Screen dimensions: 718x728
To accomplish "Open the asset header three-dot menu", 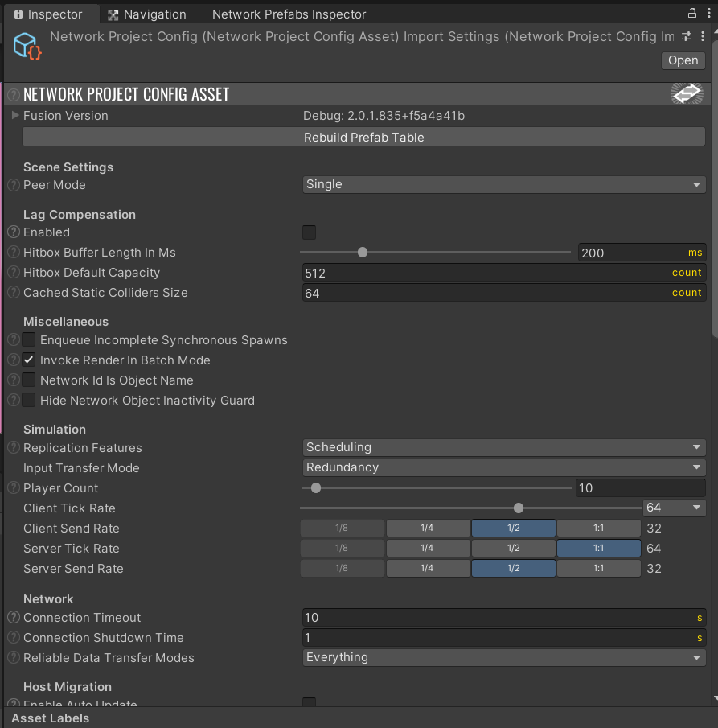I will click(703, 36).
